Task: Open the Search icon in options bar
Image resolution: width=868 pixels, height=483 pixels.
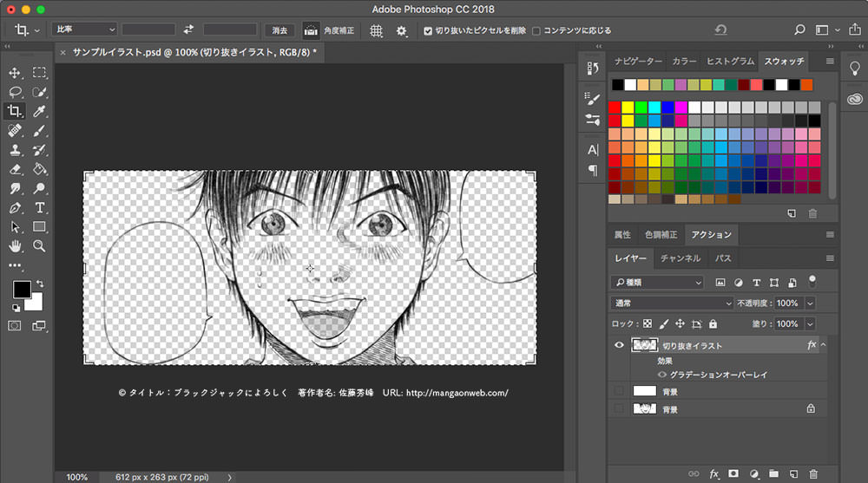Action: pos(799,29)
